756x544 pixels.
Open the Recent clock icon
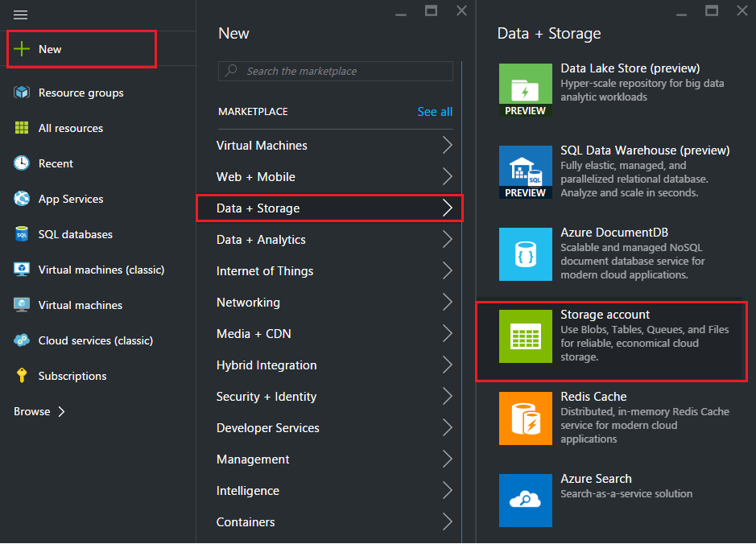click(x=22, y=163)
